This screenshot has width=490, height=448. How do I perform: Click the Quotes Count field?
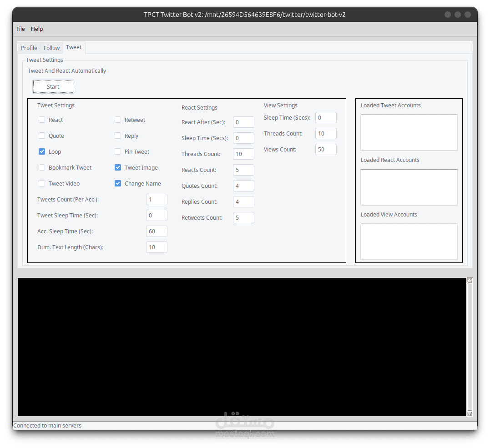(x=243, y=186)
